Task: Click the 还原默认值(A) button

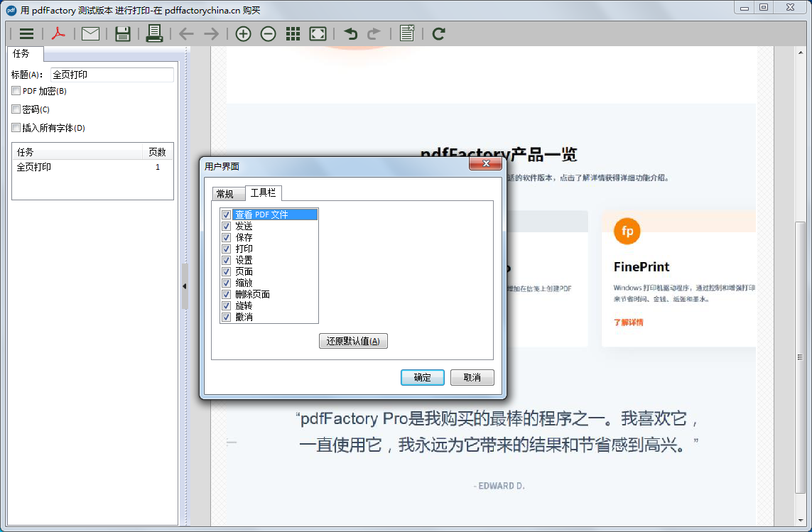Action: tap(353, 341)
